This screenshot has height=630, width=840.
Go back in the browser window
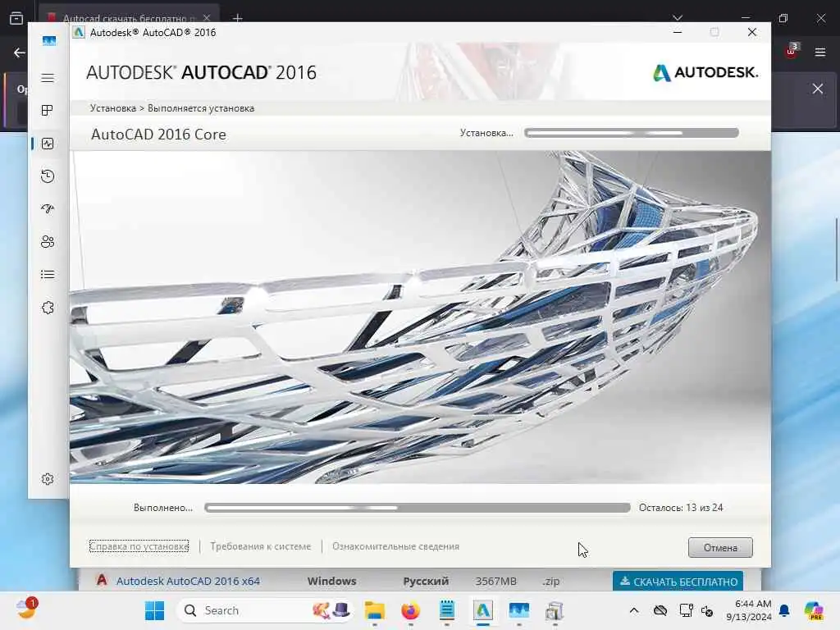click(20, 52)
